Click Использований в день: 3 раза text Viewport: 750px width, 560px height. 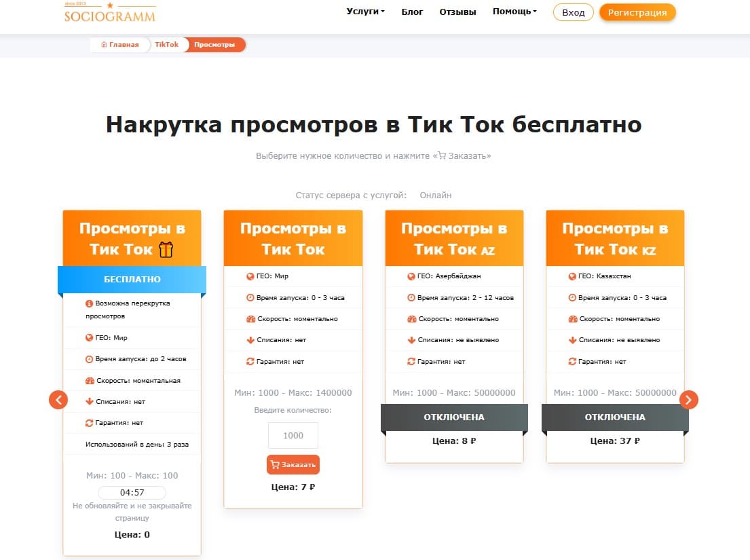click(137, 445)
